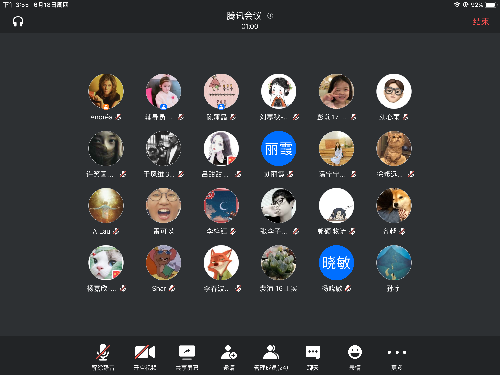Select the fox cartoon avatar
Image resolution: width=500 pixels, height=375 pixels.
(221, 263)
